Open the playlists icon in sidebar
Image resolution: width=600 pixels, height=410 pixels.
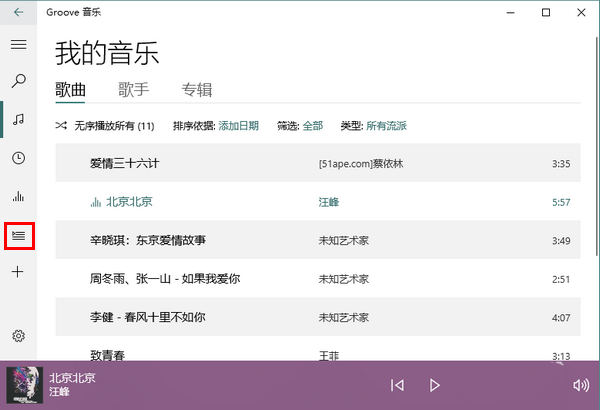pos(19,236)
